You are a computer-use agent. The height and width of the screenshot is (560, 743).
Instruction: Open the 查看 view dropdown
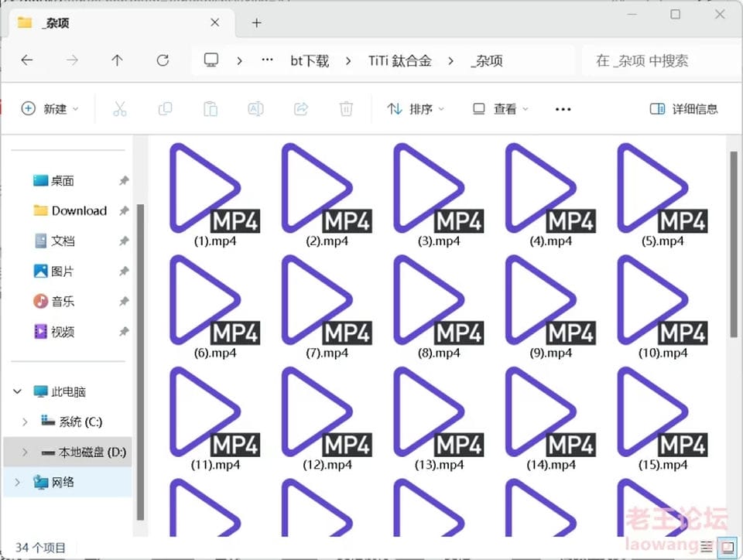[501, 109]
